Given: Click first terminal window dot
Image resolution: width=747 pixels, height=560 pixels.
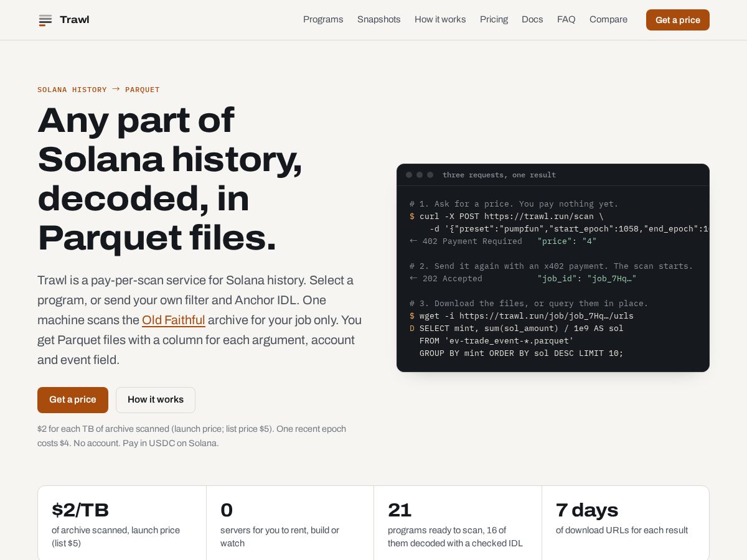Looking at the screenshot, I should pos(409,175).
